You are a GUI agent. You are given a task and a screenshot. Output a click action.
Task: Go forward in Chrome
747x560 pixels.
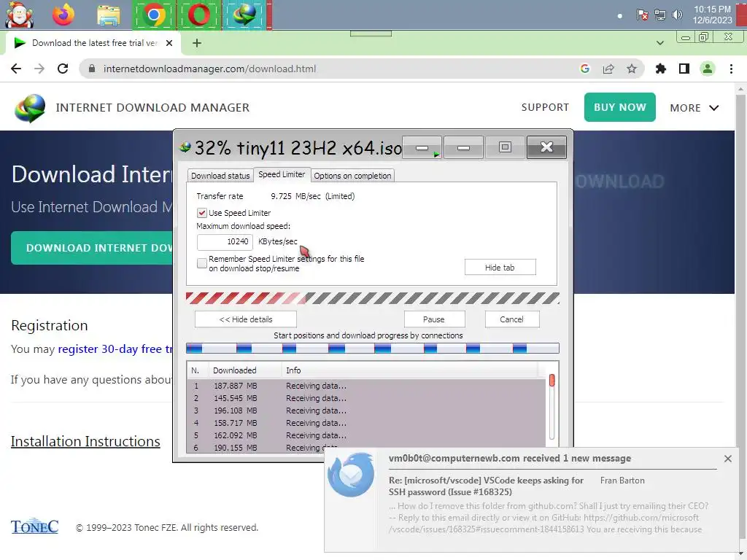pos(39,69)
